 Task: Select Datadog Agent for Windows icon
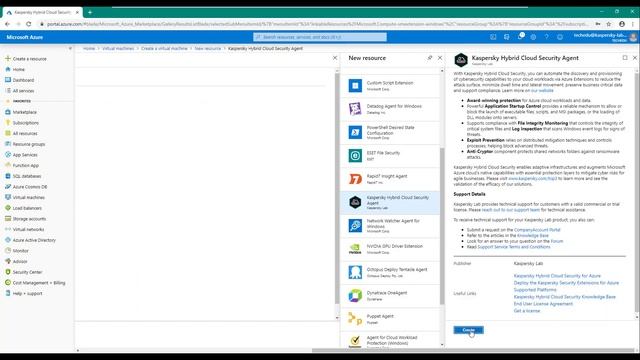[x=355, y=109]
